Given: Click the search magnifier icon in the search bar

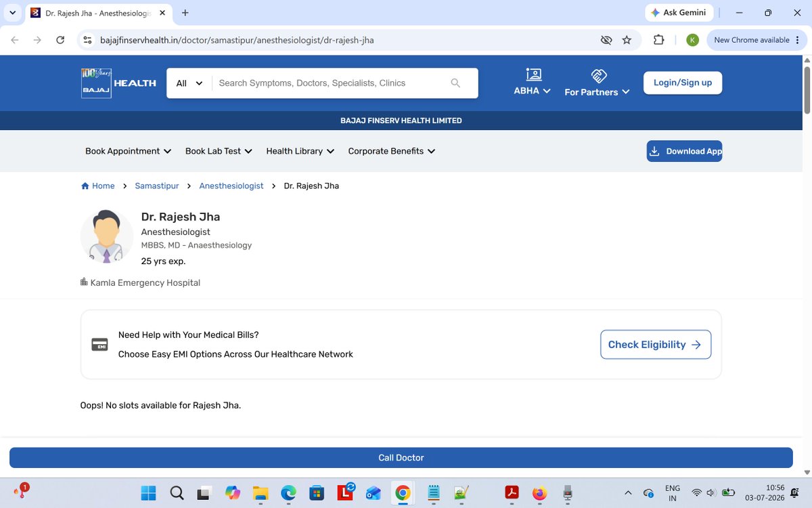Looking at the screenshot, I should click(455, 83).
